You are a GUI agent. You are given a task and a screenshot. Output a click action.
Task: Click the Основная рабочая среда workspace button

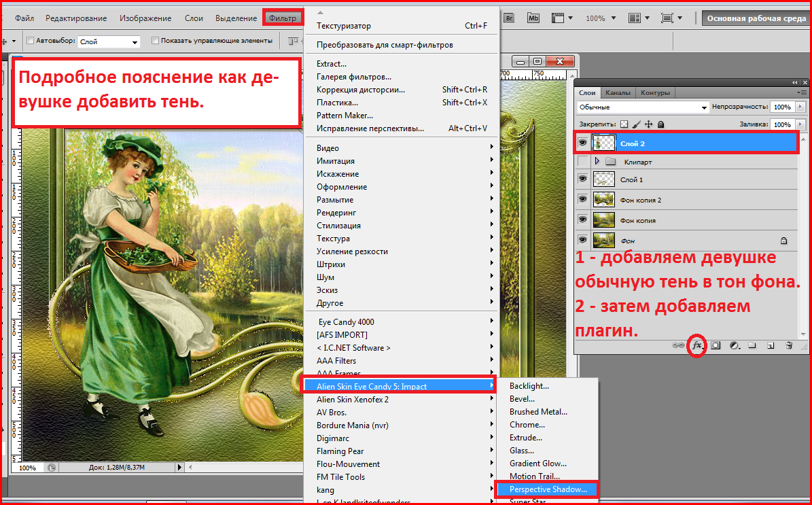[756, 18]
